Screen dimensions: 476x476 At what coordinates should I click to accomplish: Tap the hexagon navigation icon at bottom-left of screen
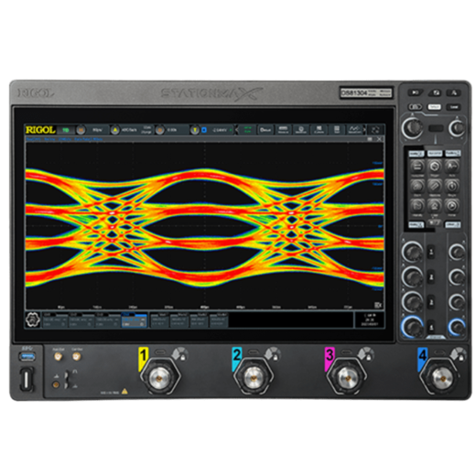tap(32, 319)
